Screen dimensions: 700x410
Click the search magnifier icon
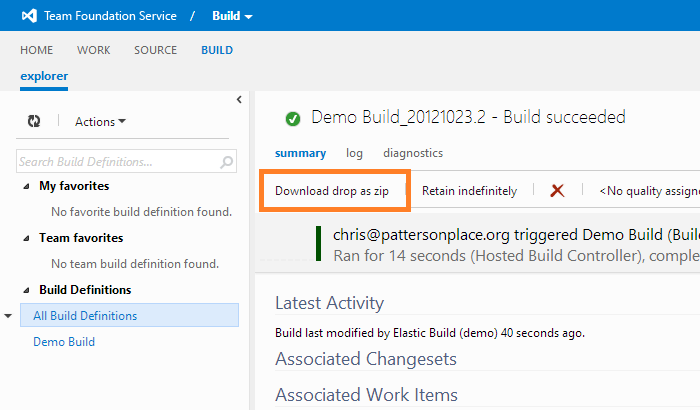click(226, 162)
